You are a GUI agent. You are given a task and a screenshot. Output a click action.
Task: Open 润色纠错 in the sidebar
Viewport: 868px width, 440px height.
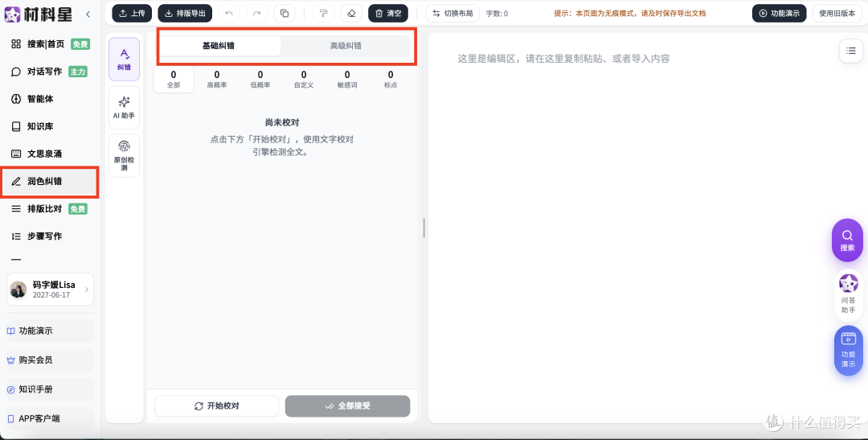click(x=50, y=181)
